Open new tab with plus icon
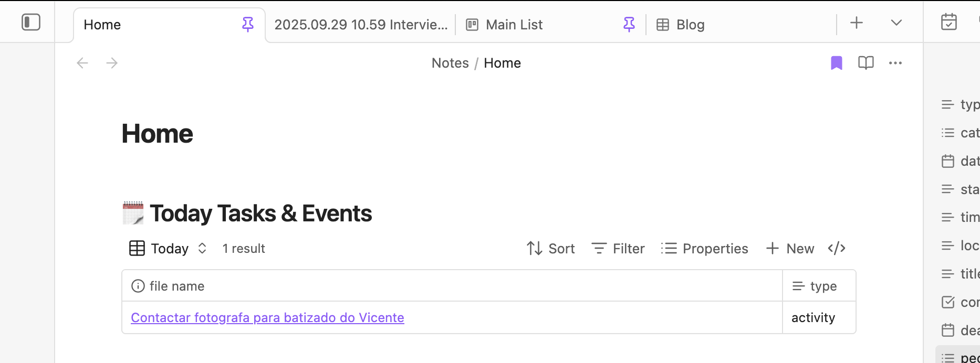 857,23
